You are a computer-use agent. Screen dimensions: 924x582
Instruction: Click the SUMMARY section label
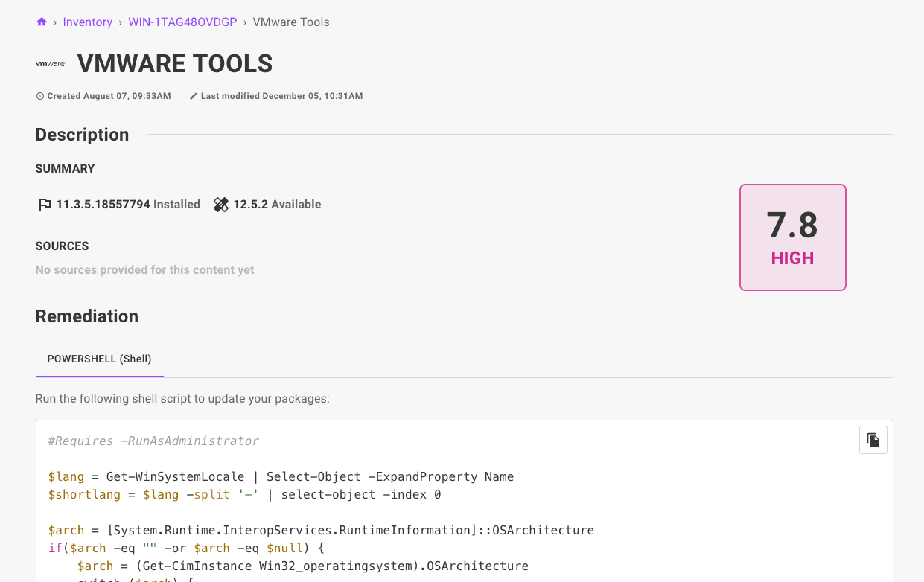(x=65, y=169)
